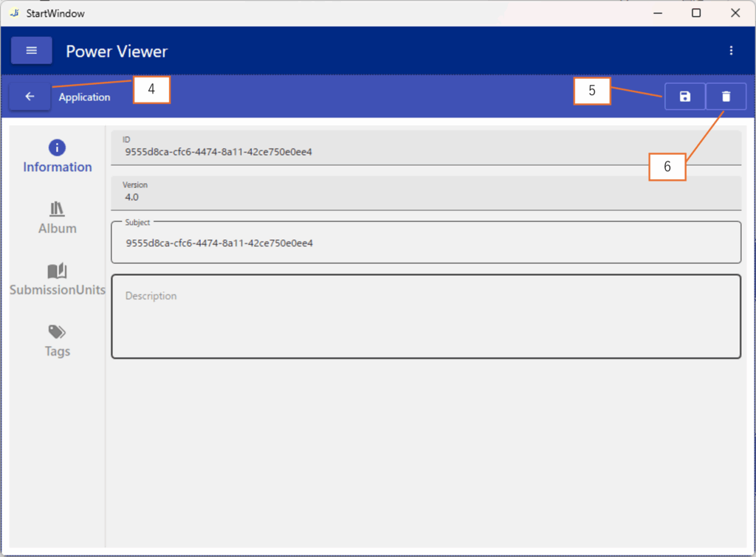
Task: Click into the Description text area
Action: pos(425,316)
